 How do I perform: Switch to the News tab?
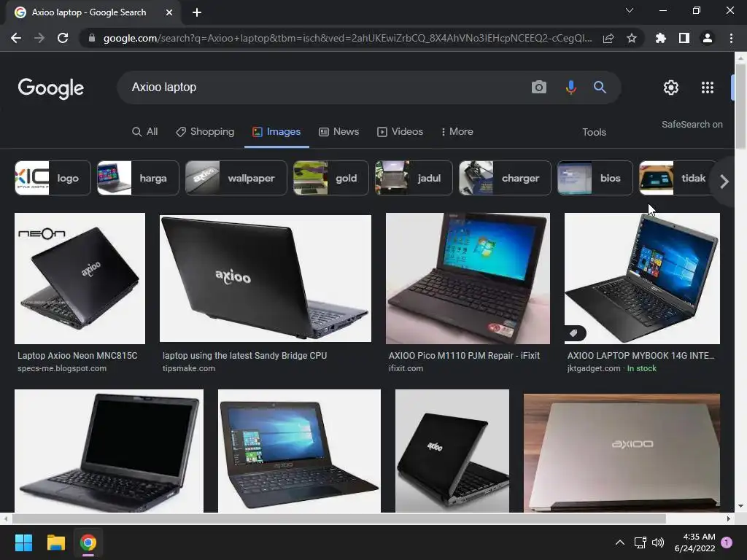(338, 132)
